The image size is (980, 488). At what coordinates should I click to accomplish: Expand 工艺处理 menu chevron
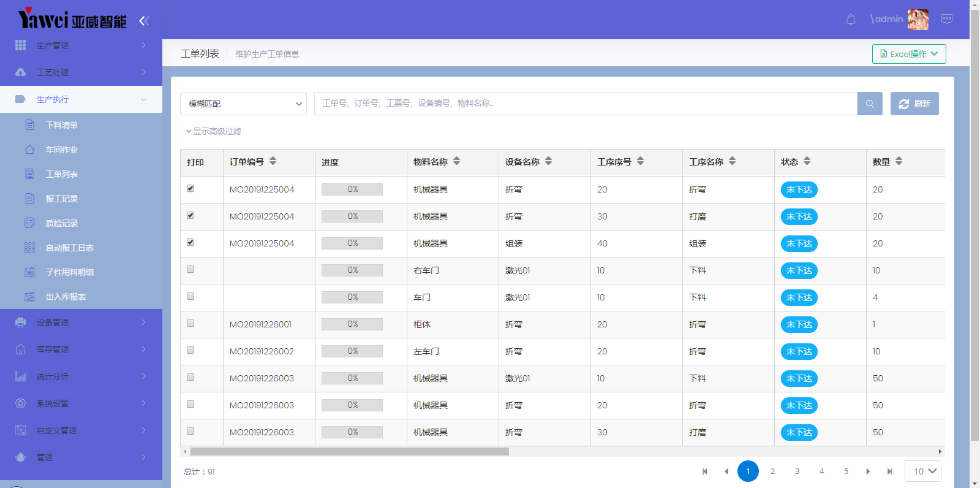[x=144, y=72]
